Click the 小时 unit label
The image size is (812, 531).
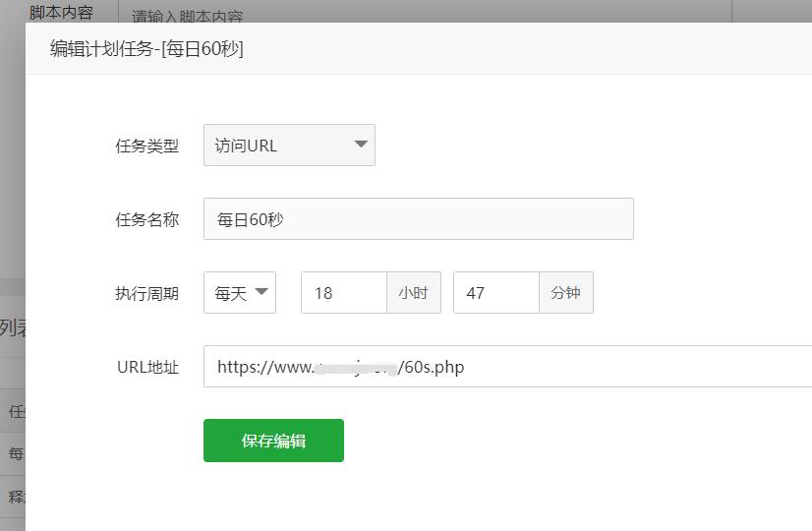pos(414,293)
